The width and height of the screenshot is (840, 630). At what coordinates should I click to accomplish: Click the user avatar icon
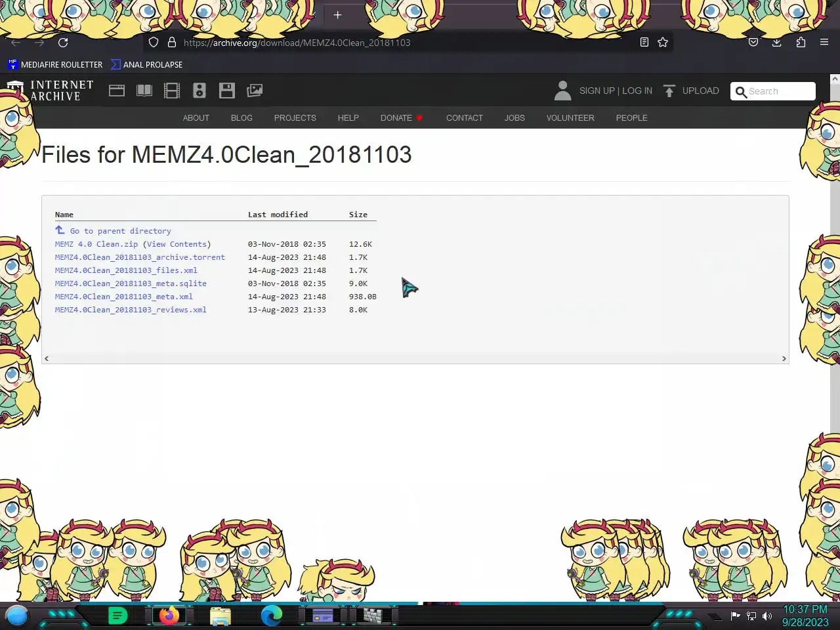tap(562, 91)
